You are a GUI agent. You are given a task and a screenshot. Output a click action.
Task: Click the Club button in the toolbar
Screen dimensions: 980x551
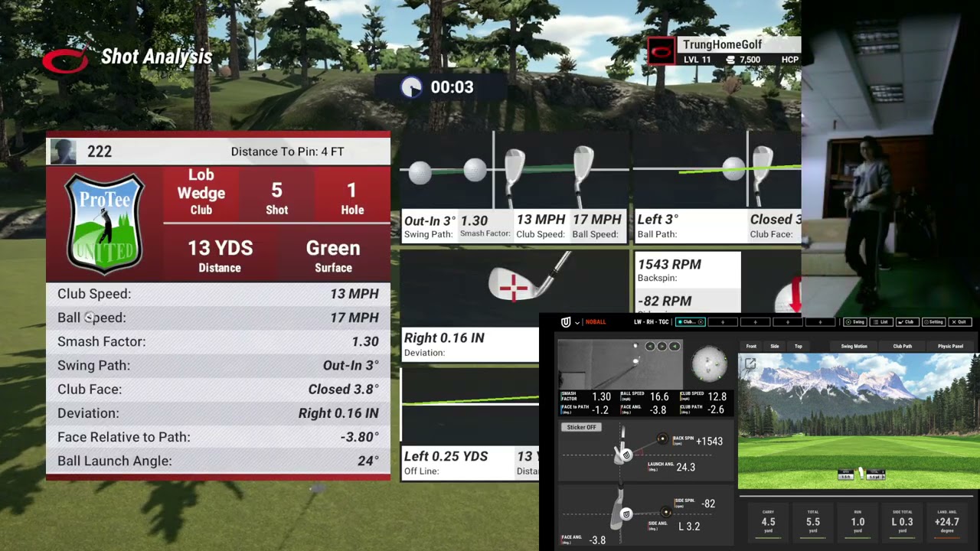coord(906,322)
